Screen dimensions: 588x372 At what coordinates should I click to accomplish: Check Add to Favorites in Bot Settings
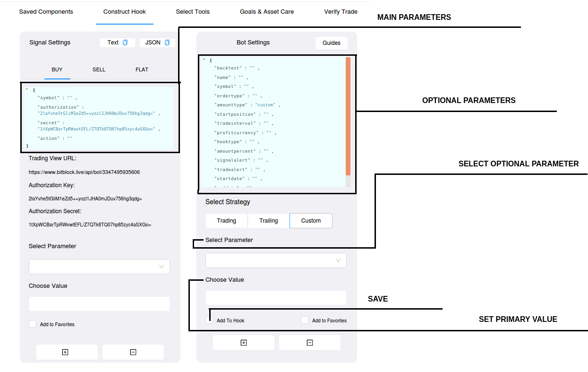pyautogui.click(x=305, y=320)
